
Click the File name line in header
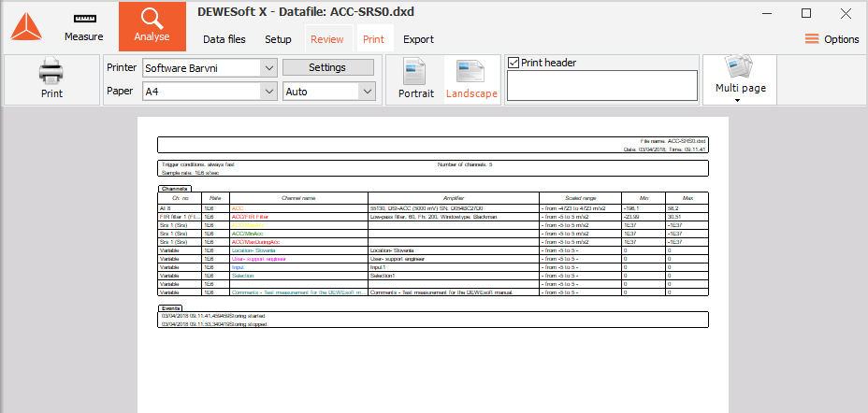(673, 141)
